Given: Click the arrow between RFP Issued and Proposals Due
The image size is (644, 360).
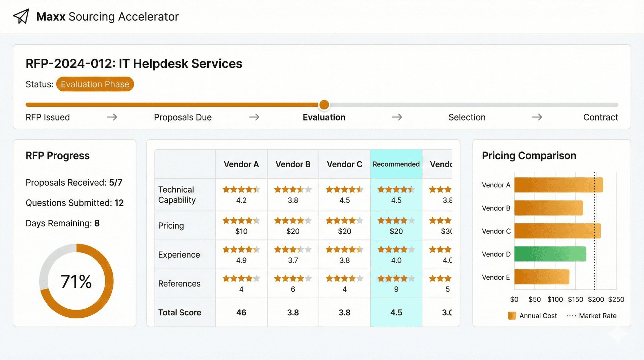Looking at the screenshot, I should coord(112,117).
